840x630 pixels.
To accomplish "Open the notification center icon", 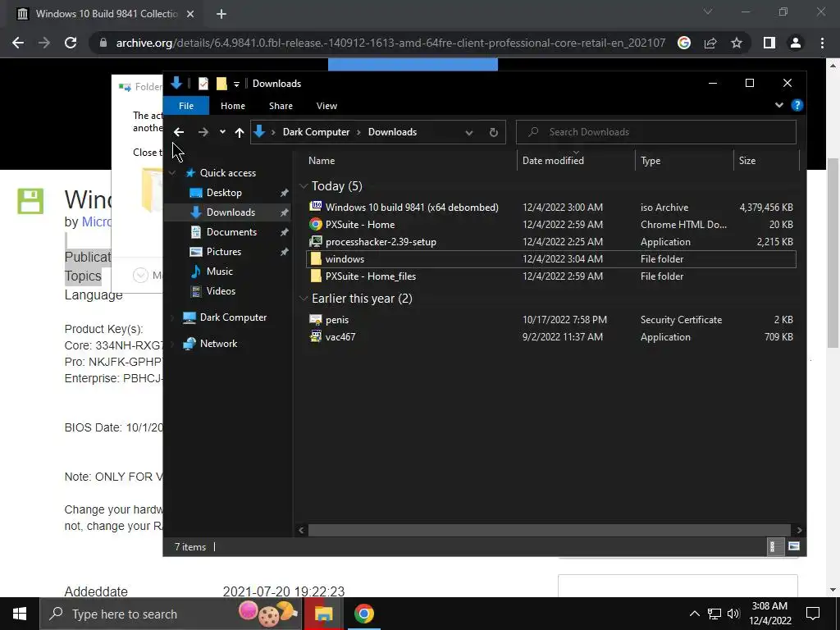I will click(x=813, y=614).
